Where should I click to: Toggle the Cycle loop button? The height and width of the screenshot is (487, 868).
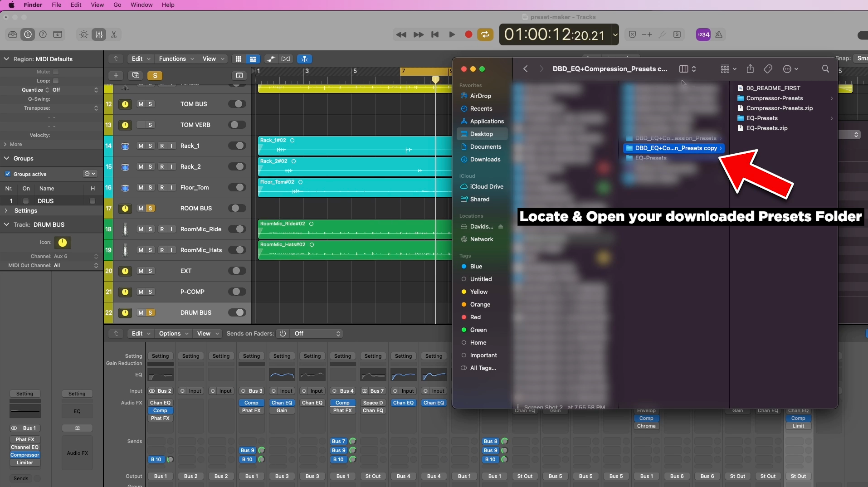pyautogui.click(x=485, y=34)
